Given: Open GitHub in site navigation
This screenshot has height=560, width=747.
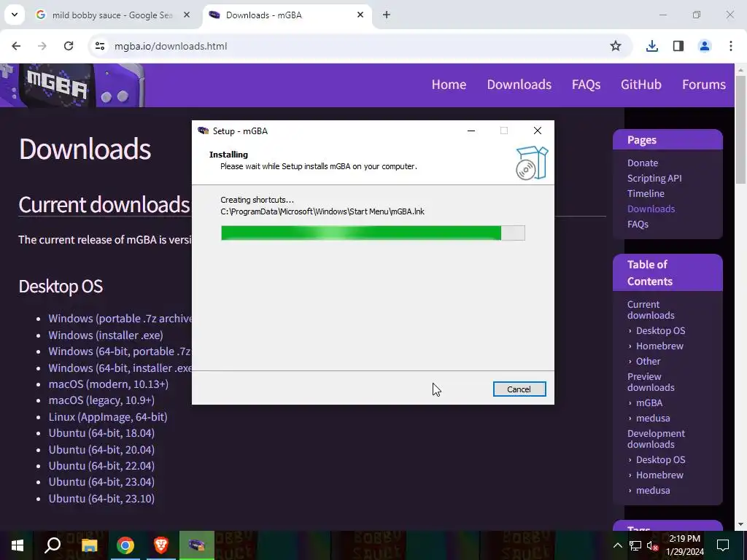Looking at the screenshot, I should click(640, 85).
